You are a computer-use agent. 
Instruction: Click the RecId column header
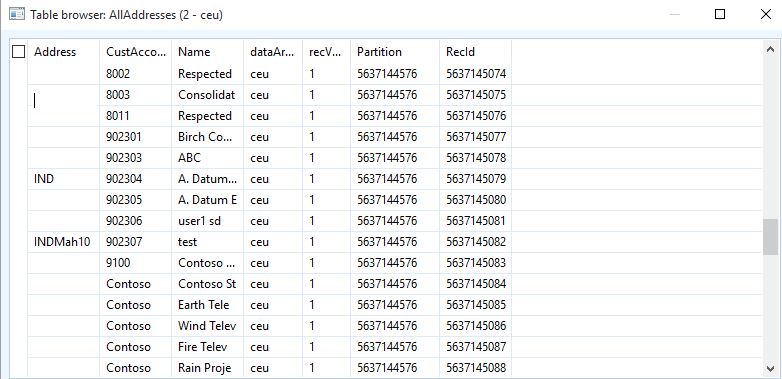pos(475,52)
